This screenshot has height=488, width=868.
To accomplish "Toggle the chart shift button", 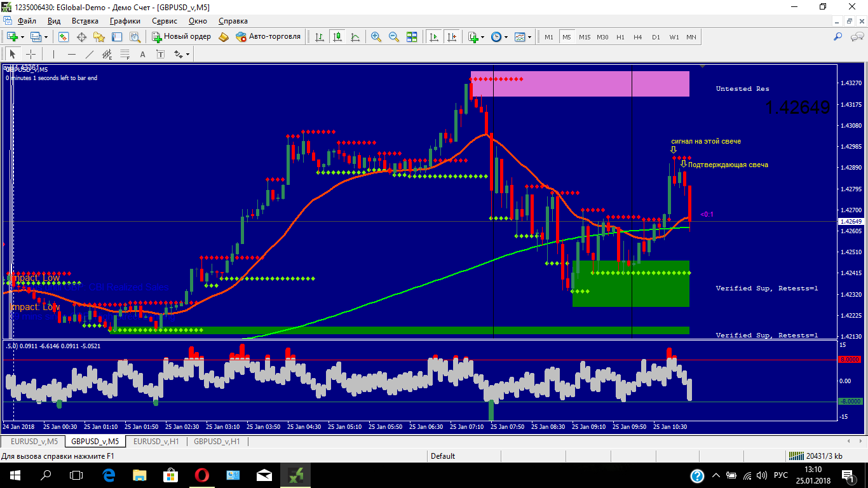I will coord(452,37).
